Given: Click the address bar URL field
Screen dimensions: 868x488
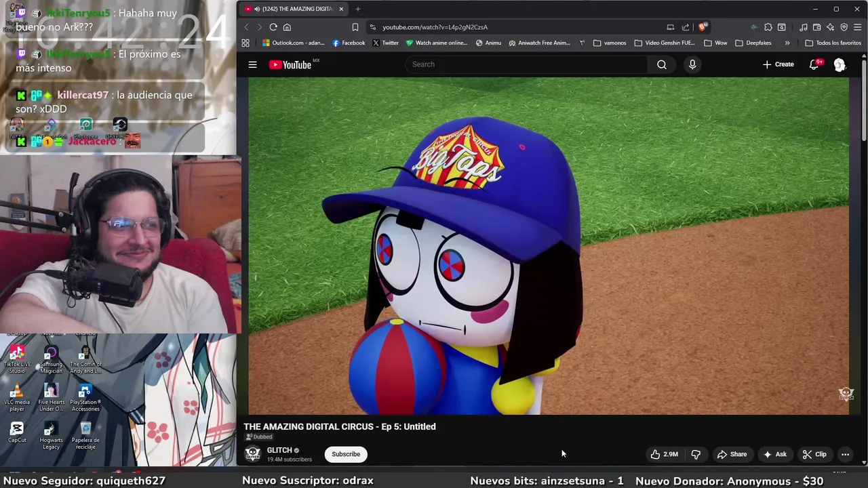Looking at the screenshot, I should [x=515, y=27].
